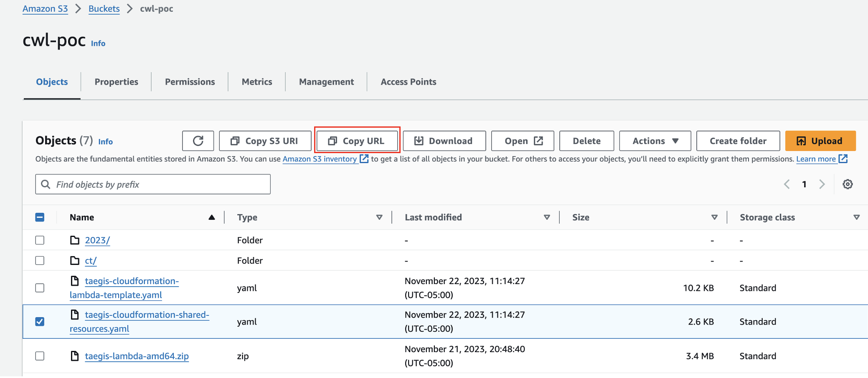This screenshot has width=868, height=378.
Task: Open table preferences gear icon
Action: coord(848,184)
